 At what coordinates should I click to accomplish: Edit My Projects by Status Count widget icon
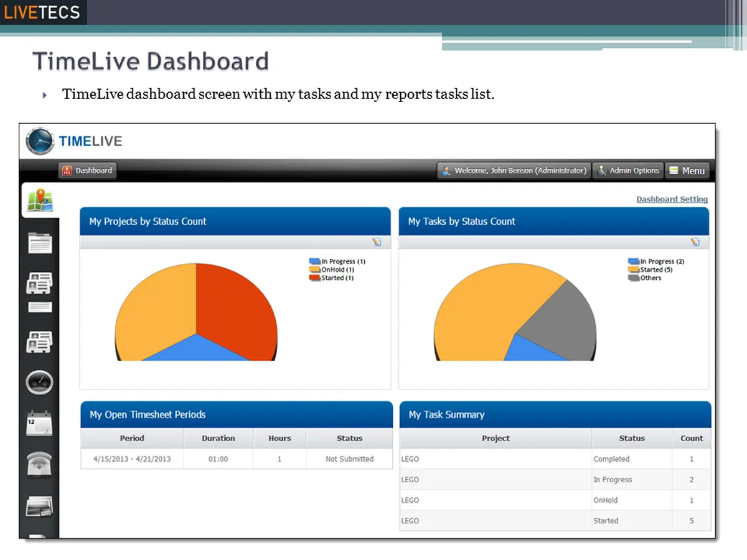(377, 242)
